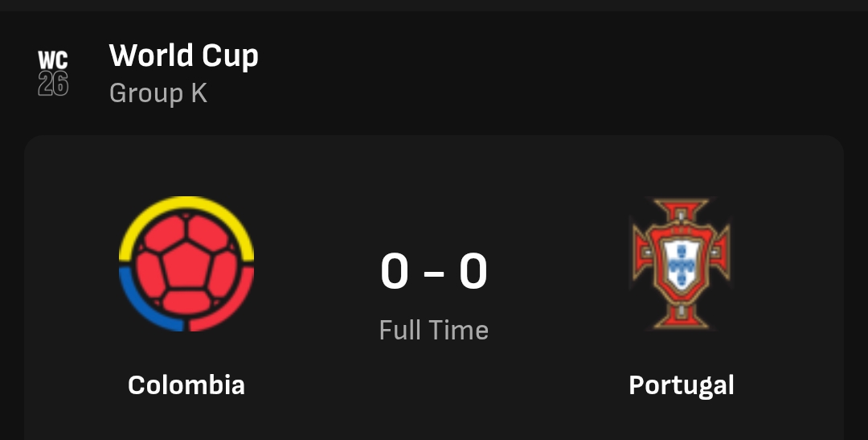The width and height of the screenshot is (868, 440).
Task: Open the Colombia vs Portugal match card
Action: pyautogui.click(x=434, y=288)
